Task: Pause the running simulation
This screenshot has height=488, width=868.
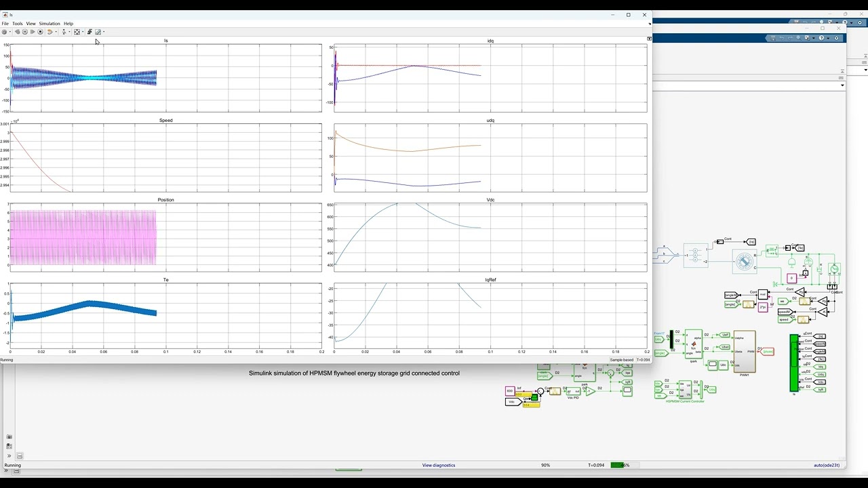Action: tap(25, 32)
